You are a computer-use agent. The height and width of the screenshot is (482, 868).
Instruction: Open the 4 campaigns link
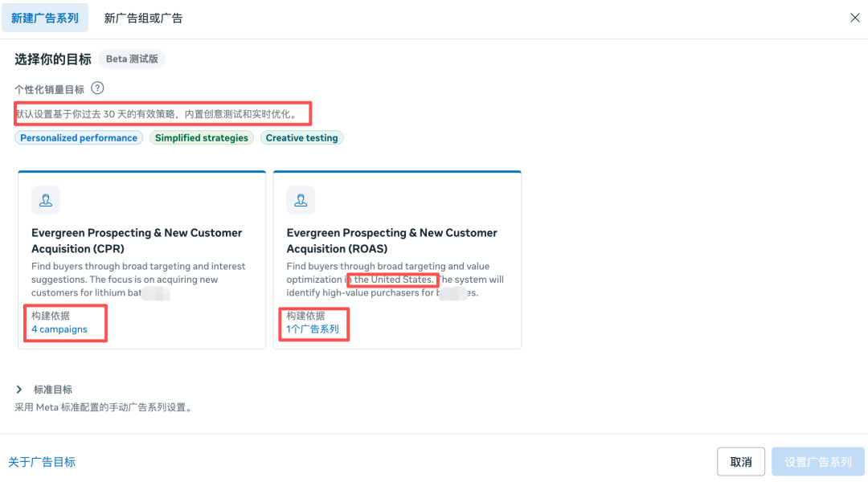click(59, 329)
